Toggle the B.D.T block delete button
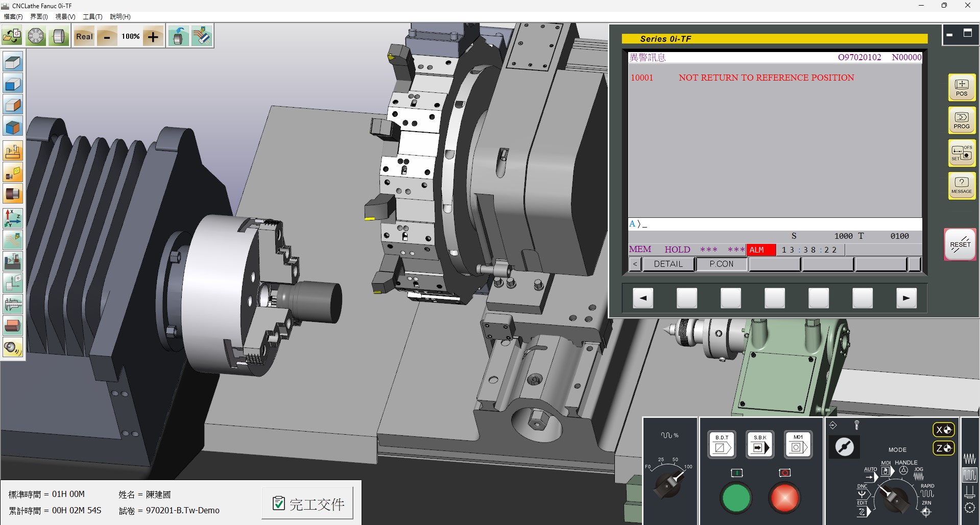Viewport: 980px width, 525px height. (x=722, y=444)
